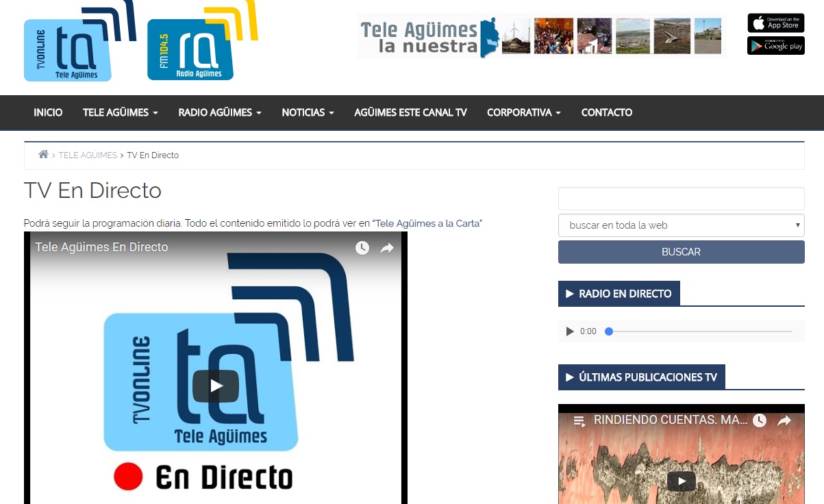The height and width of the screenshot is (504, 824).
Task: Open the Google Play download badge
Action: click(x=775, y=46)
